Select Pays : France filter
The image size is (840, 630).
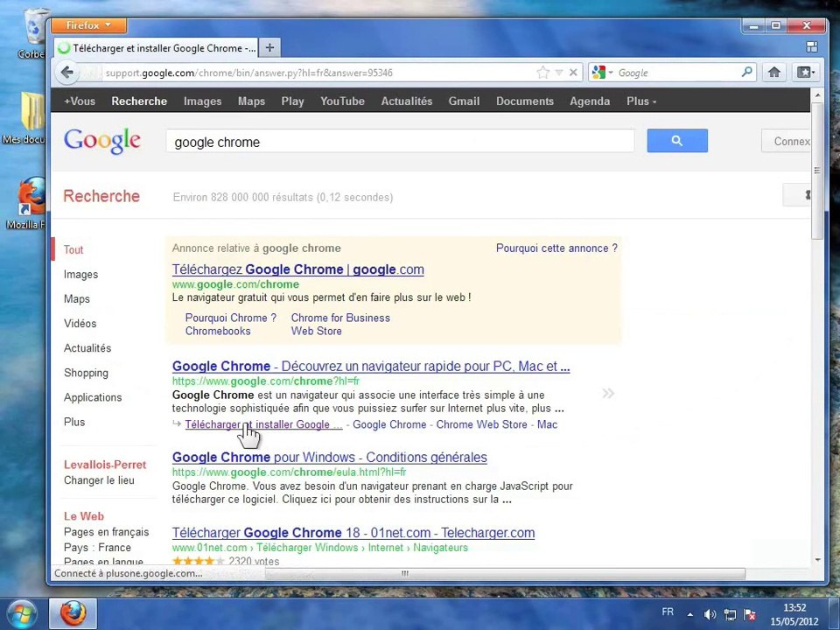[x=97, y=547]
